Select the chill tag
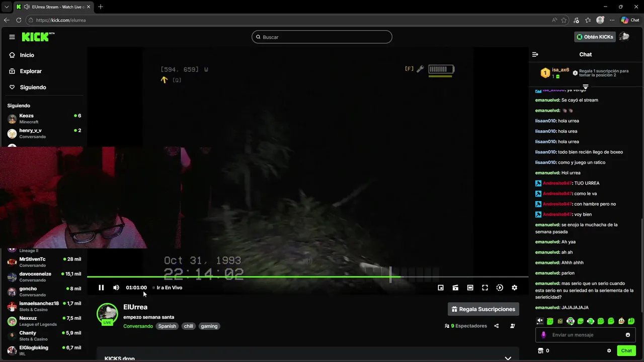This screenshot has width=644, height=362. coord(188,326)
